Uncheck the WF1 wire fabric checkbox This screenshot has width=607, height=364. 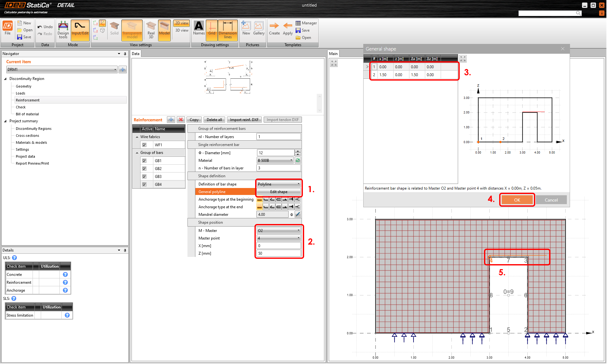point(144,145)
